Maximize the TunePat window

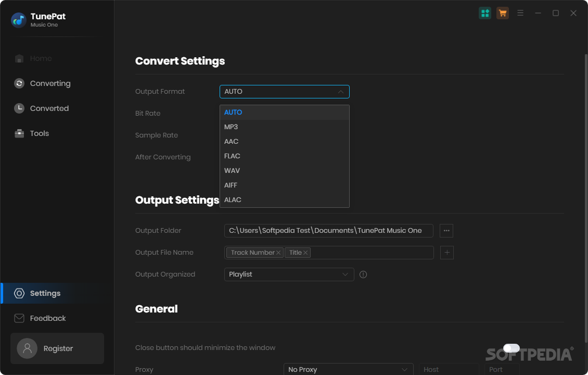(556, 13)
